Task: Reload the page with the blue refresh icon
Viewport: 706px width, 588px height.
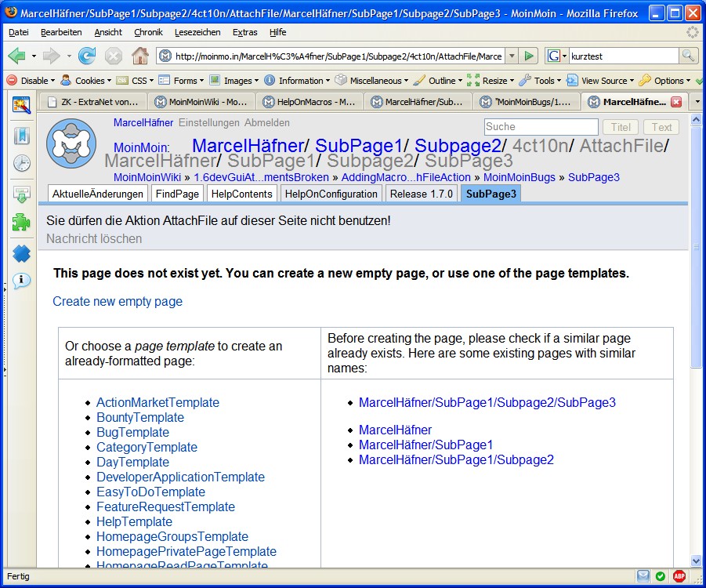Action: (87, 56)
